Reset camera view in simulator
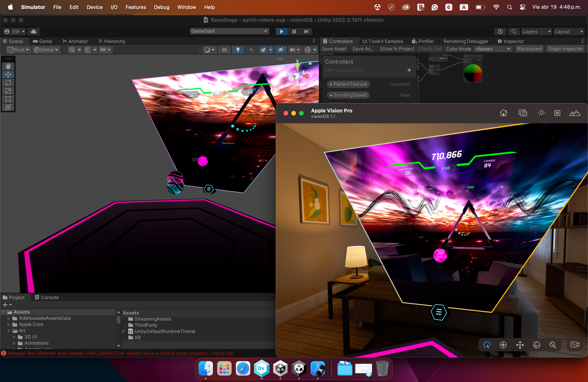The height and width of the screenshot is (382, 588). pos(575,344)
